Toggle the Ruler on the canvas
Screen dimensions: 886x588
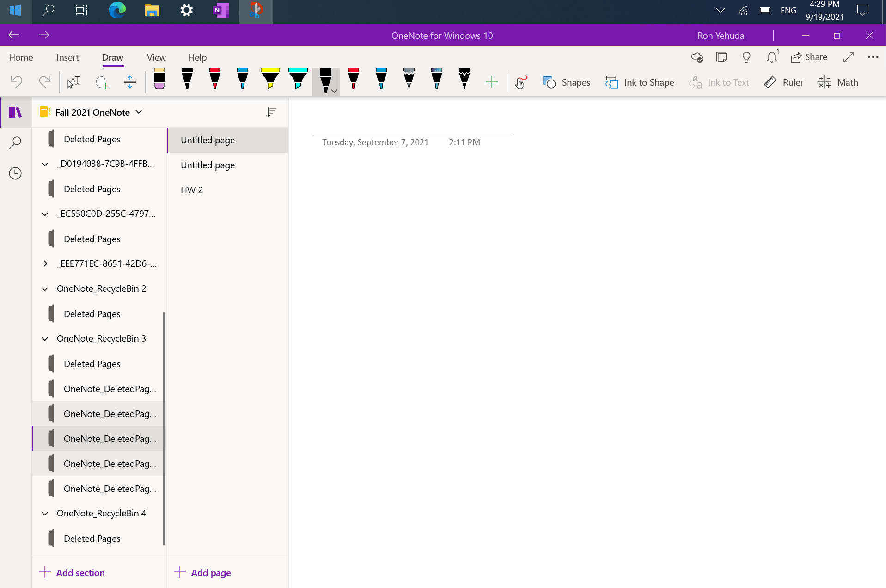784,82
